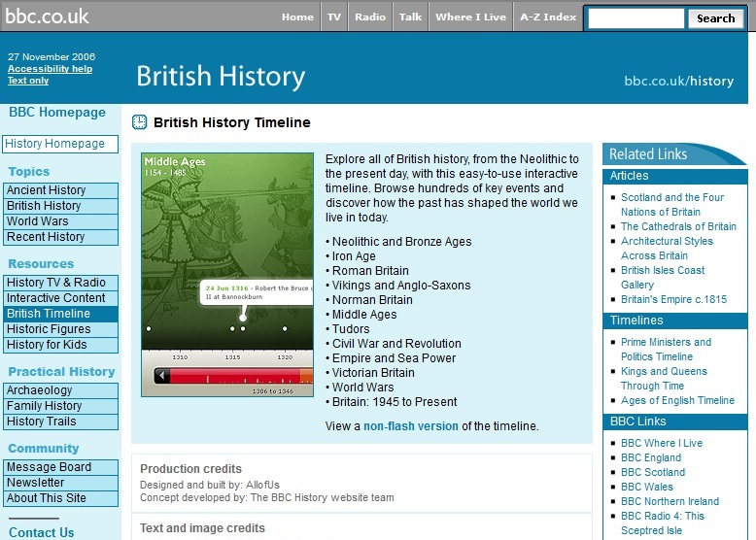This screenshot has width=756, height=540.
Task: Click 'Tudors' in the period list
Action: (x=351, y=329)
